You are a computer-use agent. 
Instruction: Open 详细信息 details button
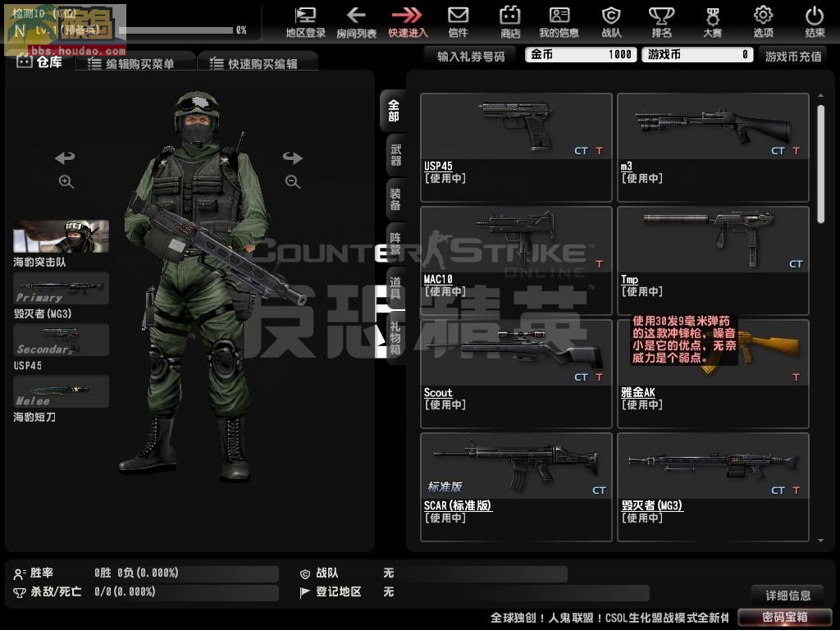[787, 595]
